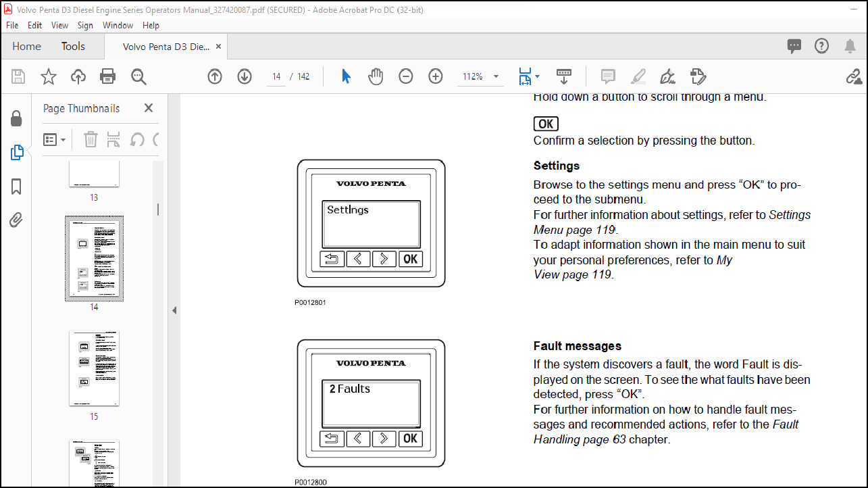Image resolution: width=868 pixels, height=488 pixels.
Task: Select page 15 thumbnail
Action: 94,368
